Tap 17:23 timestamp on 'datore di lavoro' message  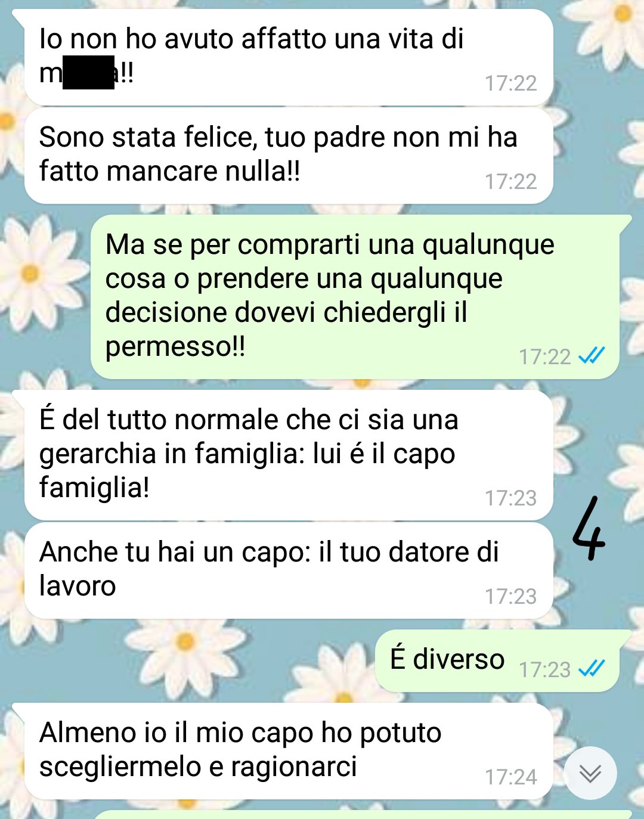pyautogui.click(x=510, y=596)
